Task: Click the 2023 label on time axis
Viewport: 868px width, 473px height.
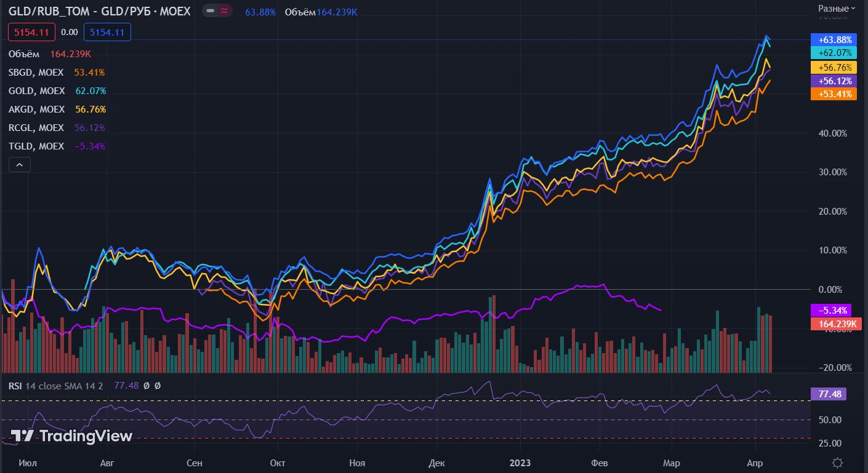Action: 520,463
